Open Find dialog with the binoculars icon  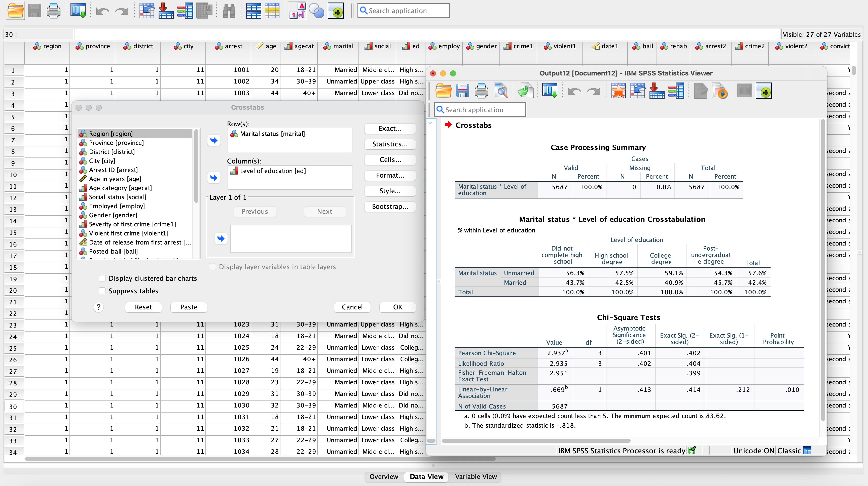(x=229, y=11)
